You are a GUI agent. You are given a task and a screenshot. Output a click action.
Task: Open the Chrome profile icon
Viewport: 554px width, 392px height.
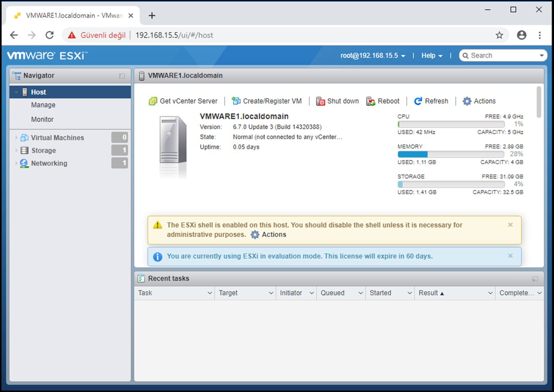pyautogui.click(x=521, y=35)
